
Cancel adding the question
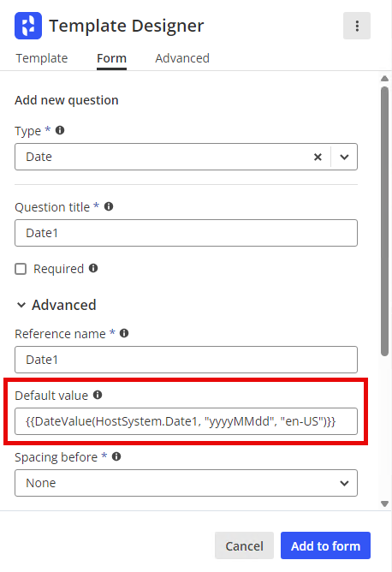tap(244, 545)
